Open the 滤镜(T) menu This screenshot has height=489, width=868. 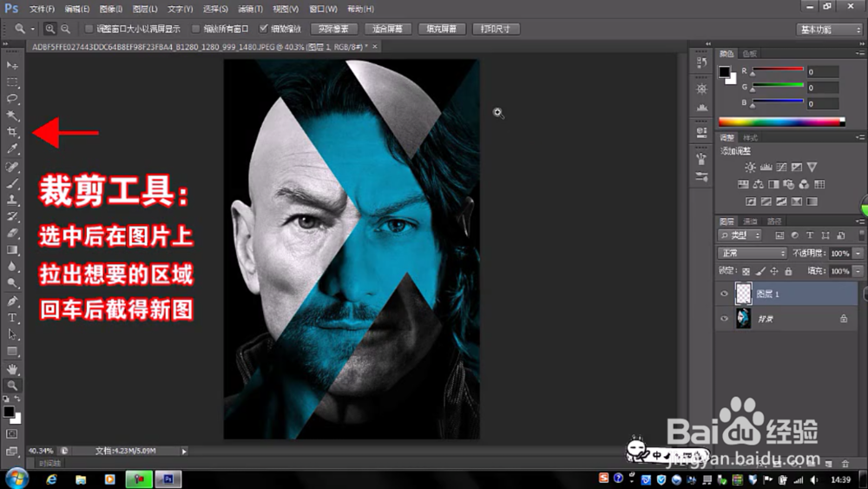[x=250, y=9]
